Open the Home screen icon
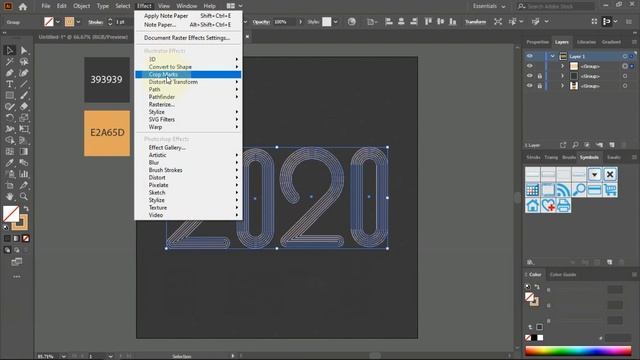This screenshot has height=360, width=640. (23, 6)
